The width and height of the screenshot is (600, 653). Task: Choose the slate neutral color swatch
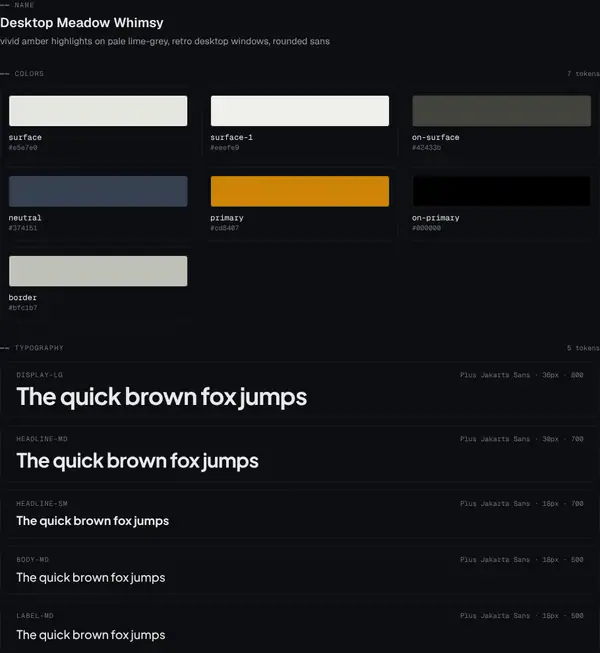click(x=98, y=191)
